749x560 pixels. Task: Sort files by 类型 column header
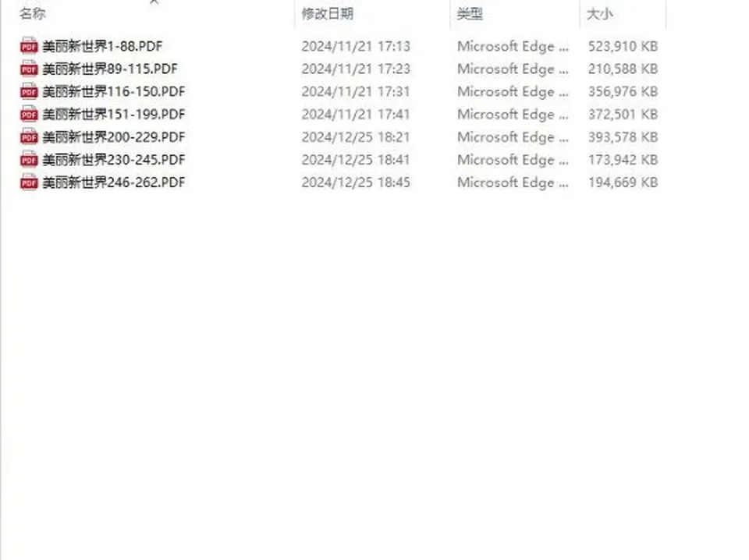click(470, 14)
